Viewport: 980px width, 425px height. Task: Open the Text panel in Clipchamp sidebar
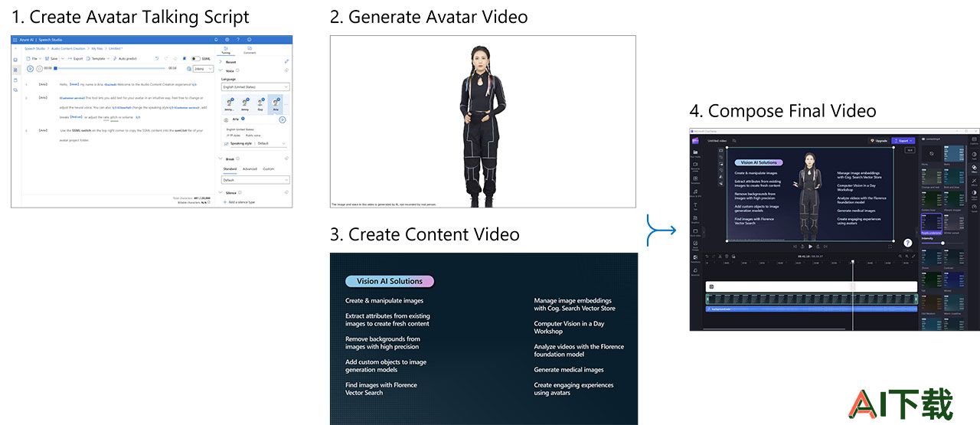[695, 206]
